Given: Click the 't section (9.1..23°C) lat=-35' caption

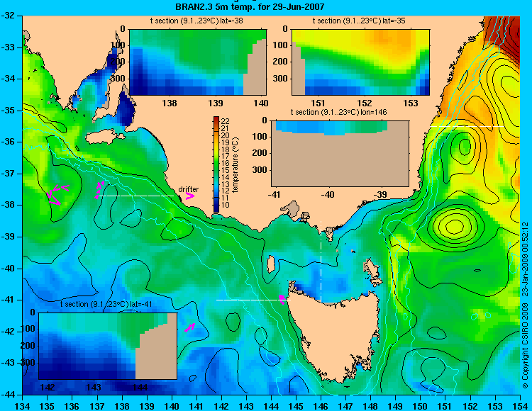Looking at the screenshot, I should point(359,21).
